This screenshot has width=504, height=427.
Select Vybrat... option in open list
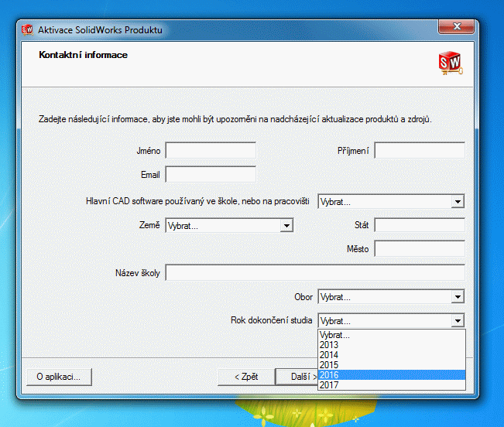click(x=392, y=335)
